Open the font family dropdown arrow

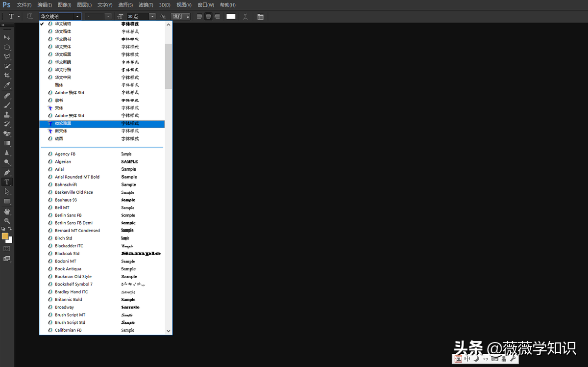tap(77, 16)
